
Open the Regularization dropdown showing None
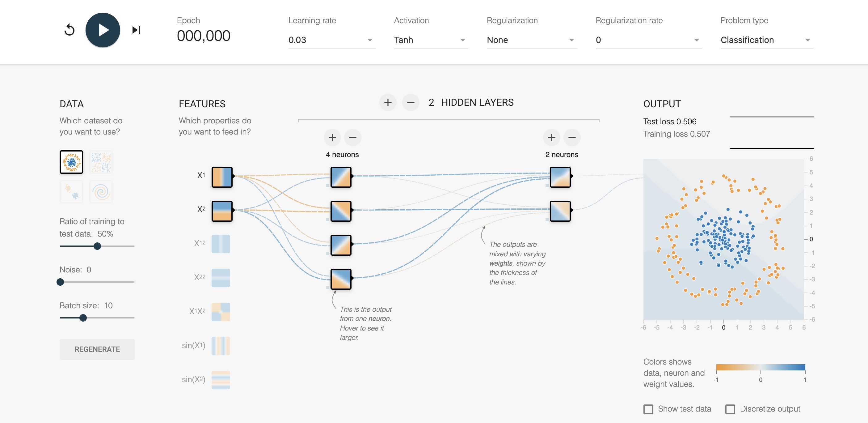point(531,40)
